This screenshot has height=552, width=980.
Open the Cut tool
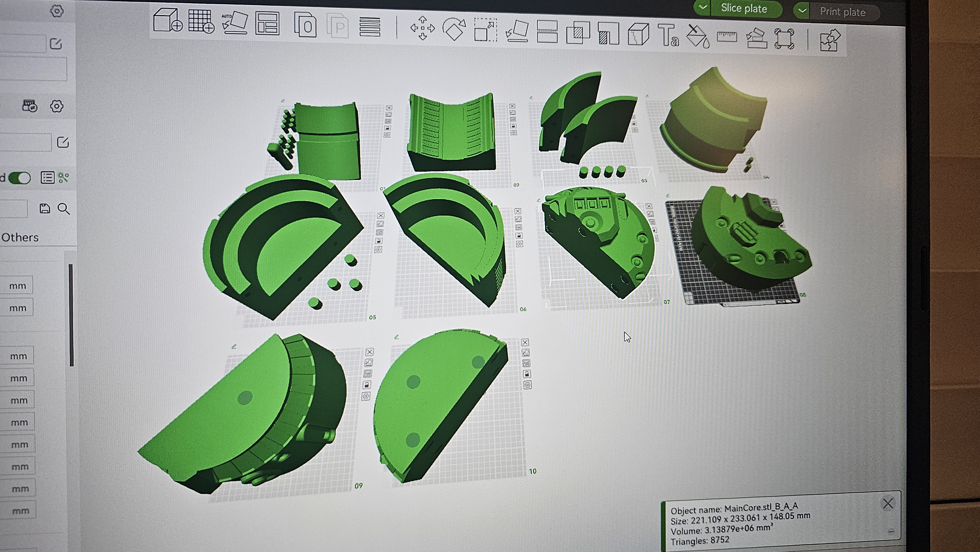pos(547,32)
